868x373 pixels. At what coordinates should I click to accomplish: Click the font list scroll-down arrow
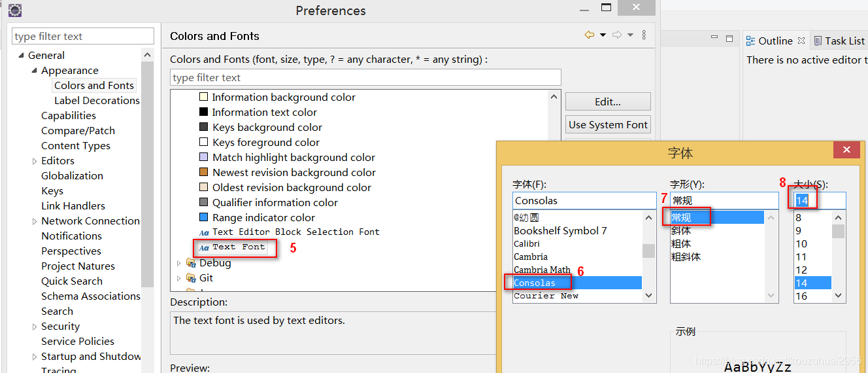pos(649,296)
